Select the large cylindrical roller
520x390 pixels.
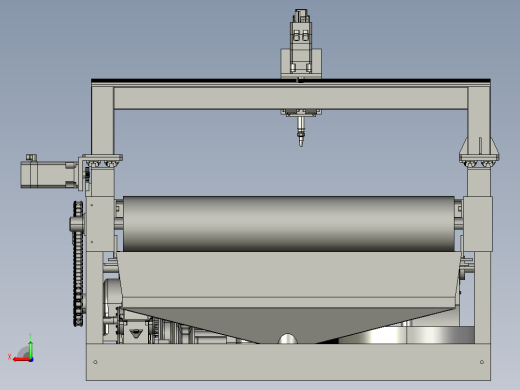(x=289, y=224)
